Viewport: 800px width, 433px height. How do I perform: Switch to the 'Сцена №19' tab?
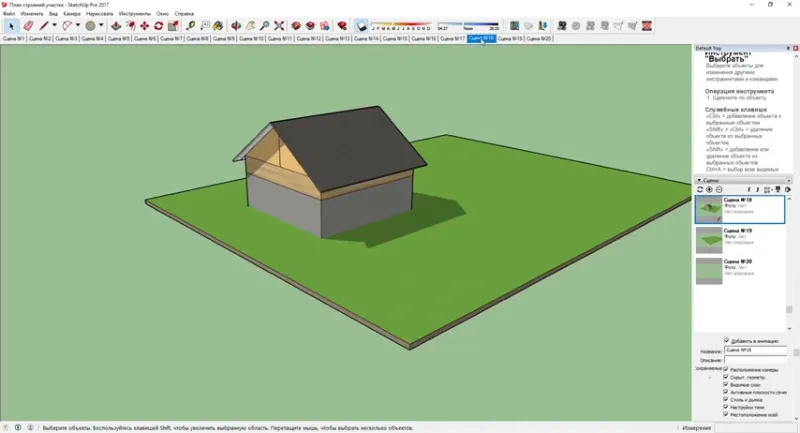coord(510,39)
